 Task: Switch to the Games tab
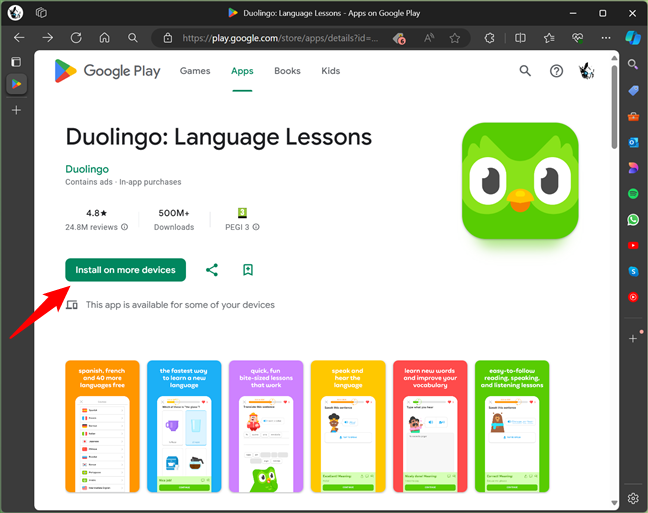195,71
